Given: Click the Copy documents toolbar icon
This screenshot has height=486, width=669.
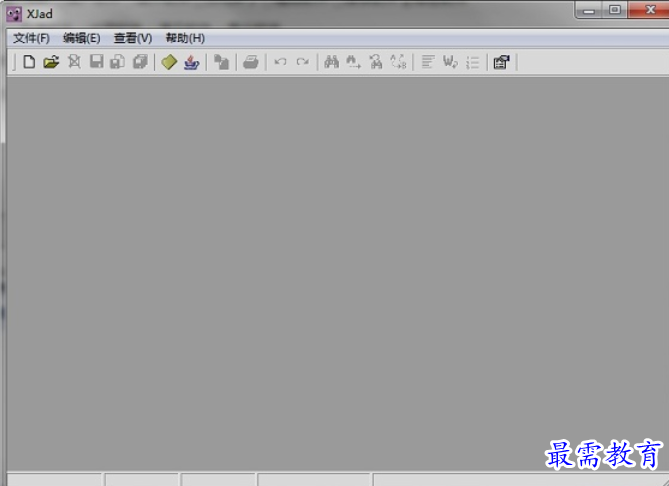Looking at the screenshot, I should [x=221, y=62].
